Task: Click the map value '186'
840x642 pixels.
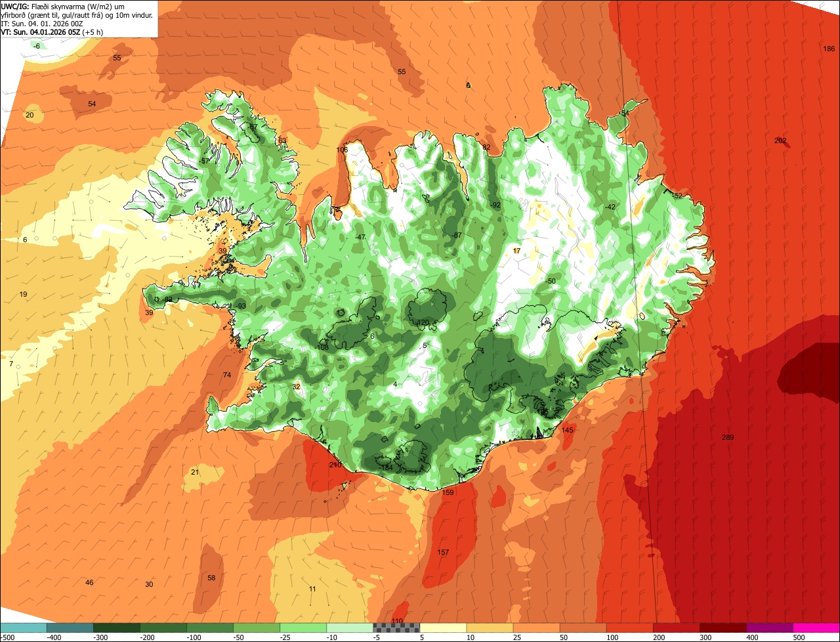Action: pyautogui.click(x=829, y=49)
